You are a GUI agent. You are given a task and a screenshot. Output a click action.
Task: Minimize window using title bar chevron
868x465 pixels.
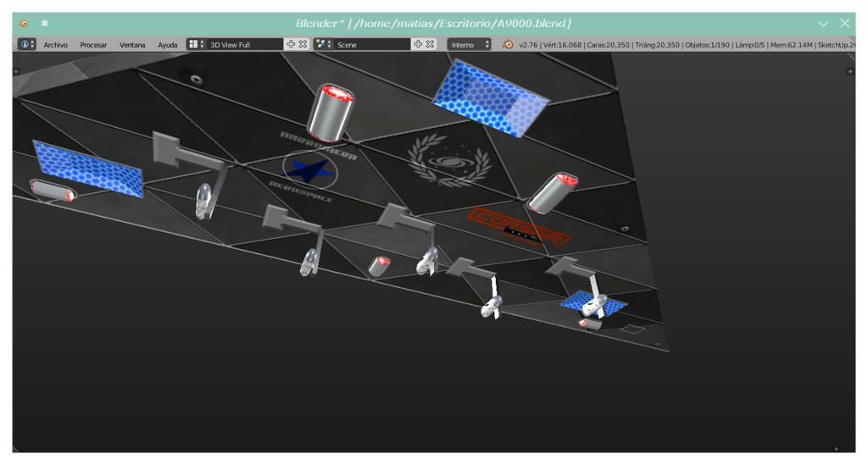pyautogui.click(x=823, y=24)
